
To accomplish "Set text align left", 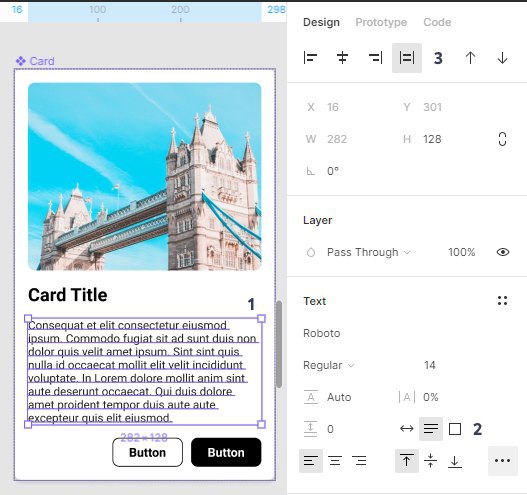I will pos(311,461).
